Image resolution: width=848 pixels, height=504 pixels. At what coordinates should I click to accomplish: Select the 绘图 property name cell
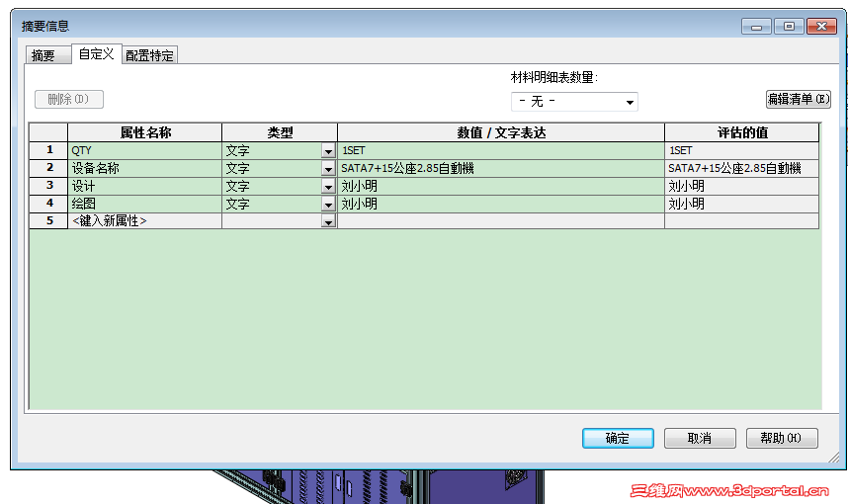click(x=145, y=205)
